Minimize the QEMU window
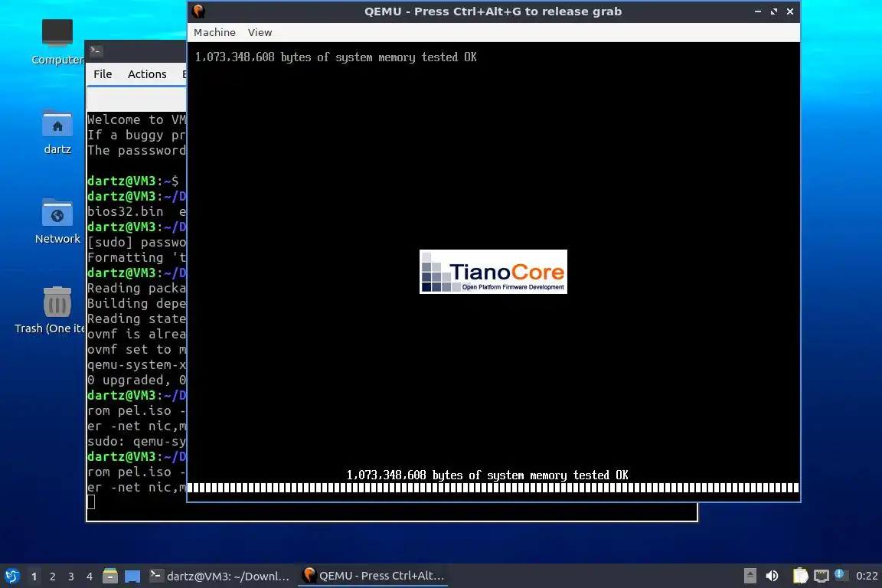882x588 pixels. 758,11
